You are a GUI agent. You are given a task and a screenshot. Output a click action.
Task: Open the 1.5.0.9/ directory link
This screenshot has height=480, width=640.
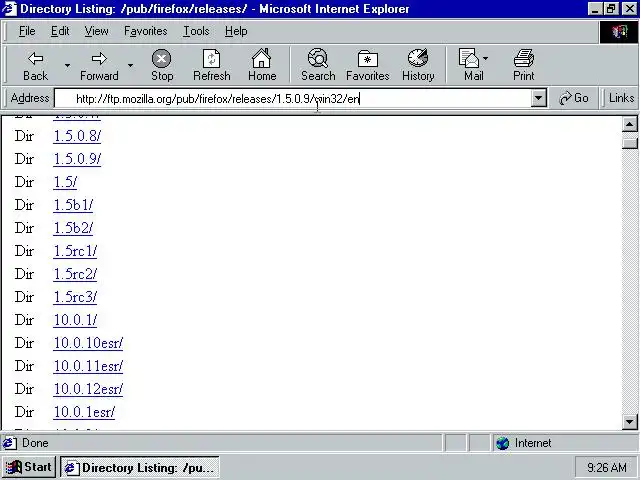[77, 159]
